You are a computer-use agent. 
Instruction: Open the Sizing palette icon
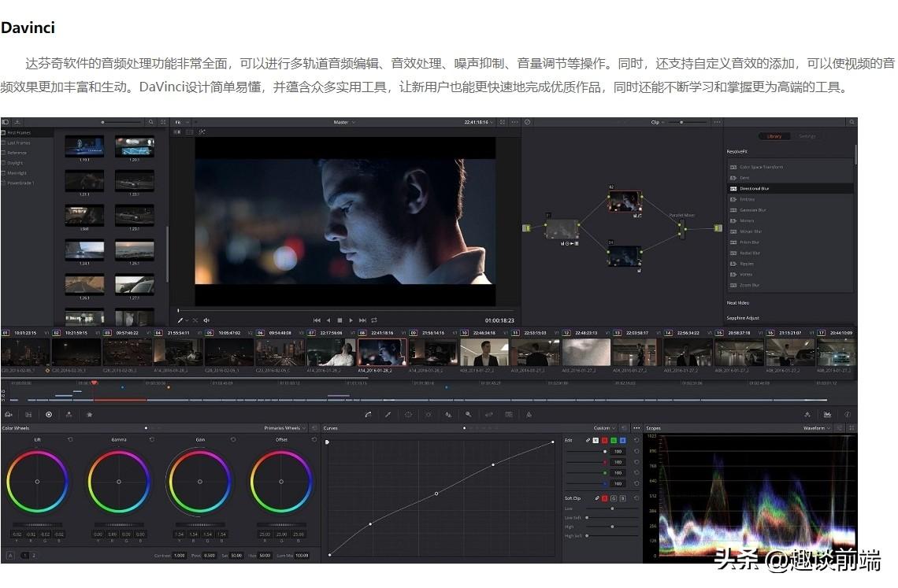coord(488,415)
